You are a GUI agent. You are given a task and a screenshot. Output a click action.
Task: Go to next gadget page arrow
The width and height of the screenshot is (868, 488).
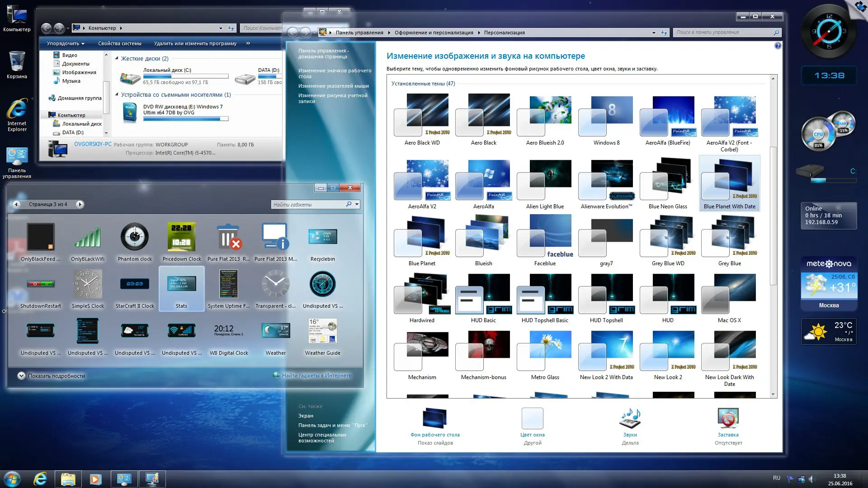tap(80, 204)
